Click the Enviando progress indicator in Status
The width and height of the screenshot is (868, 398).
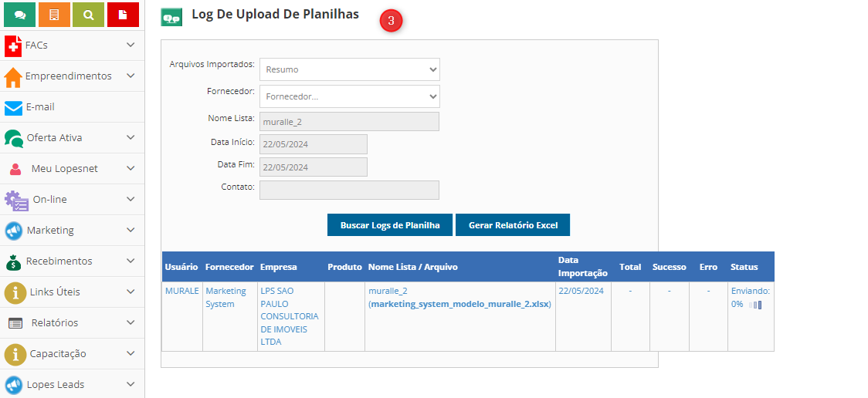point(754,305)
